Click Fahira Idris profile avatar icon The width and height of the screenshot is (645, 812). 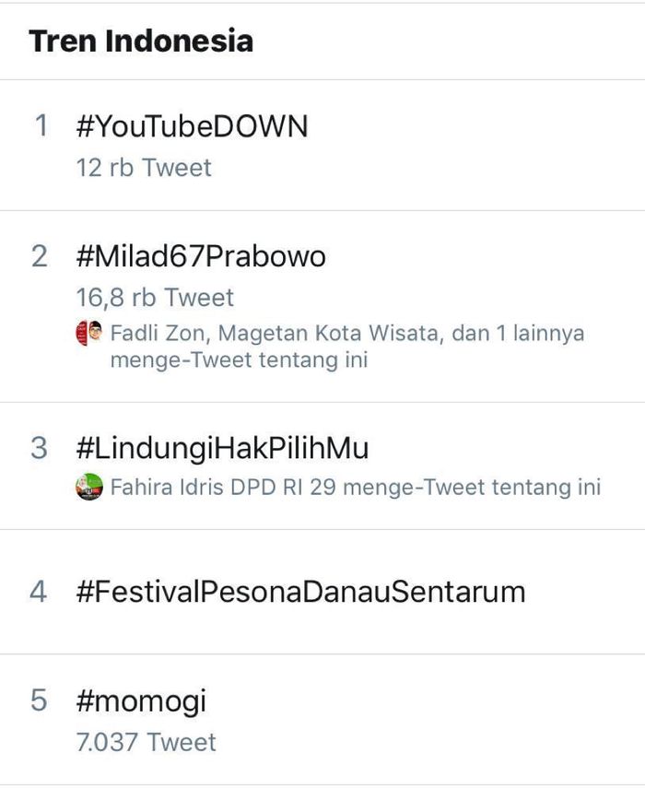click(x=89, y=487)
